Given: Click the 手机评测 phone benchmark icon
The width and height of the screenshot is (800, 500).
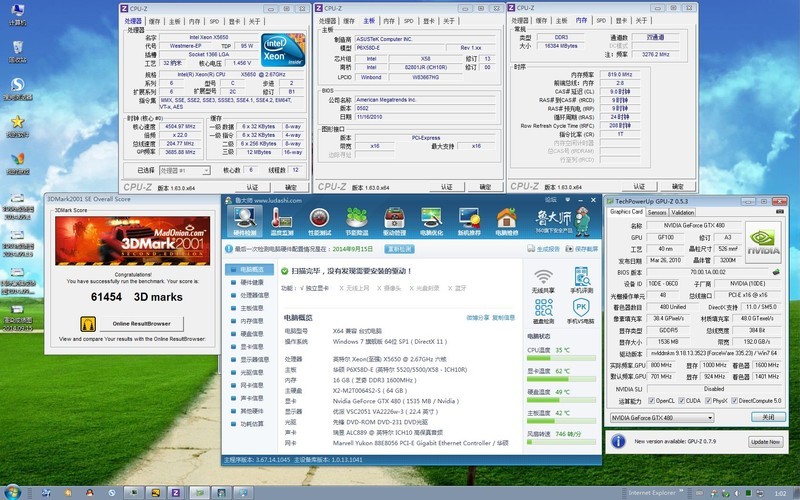Looking at the screenshot, I should (x=581, y=281).
